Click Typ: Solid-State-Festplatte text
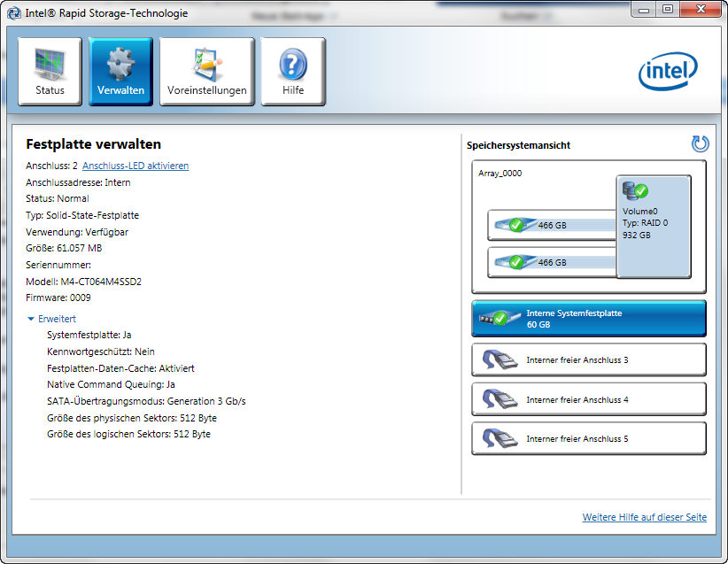728x564 pixels. tap(82, 215)
